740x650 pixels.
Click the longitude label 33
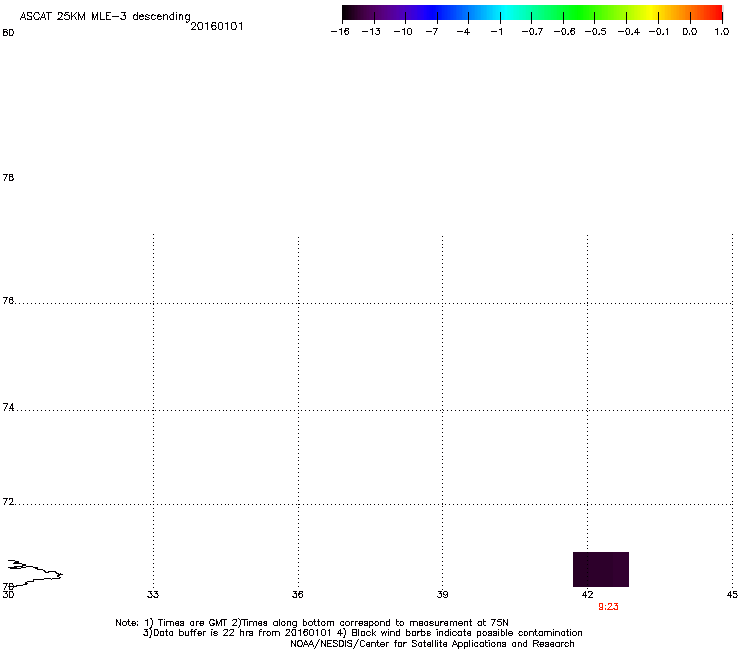tap(153, 595)
